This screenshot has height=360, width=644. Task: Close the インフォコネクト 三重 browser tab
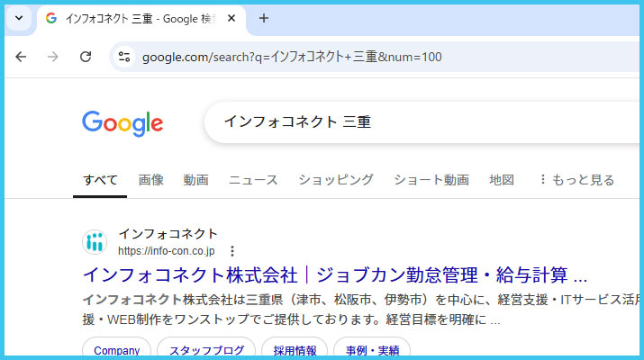click(231, 19)
